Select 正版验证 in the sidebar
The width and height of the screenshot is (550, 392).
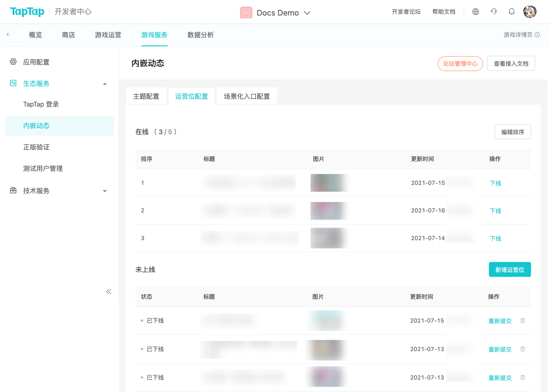(x=36, y=147)
